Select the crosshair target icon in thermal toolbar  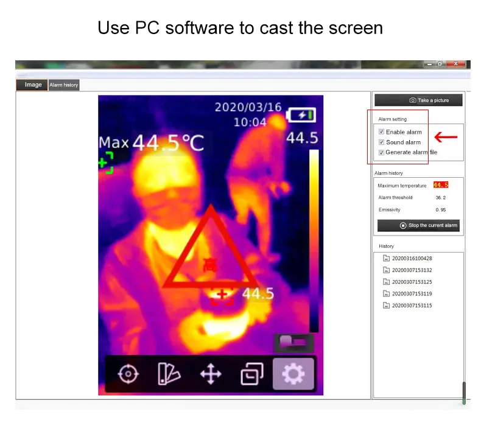point(128,374)
